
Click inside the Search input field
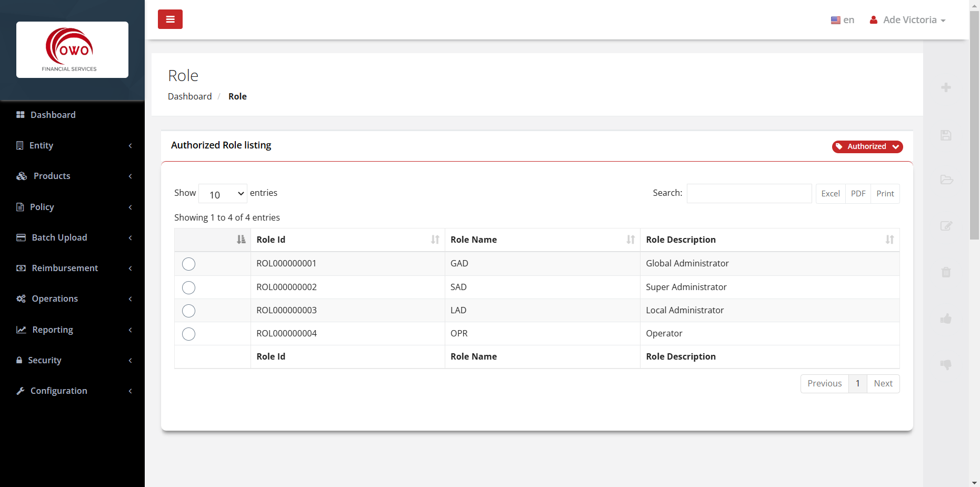point(749,193)
